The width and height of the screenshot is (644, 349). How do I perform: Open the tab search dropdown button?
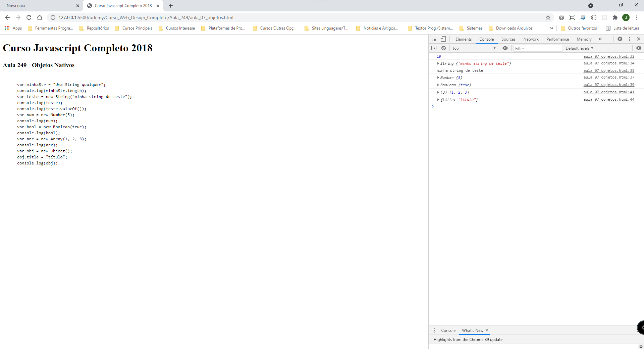[591, 6]
